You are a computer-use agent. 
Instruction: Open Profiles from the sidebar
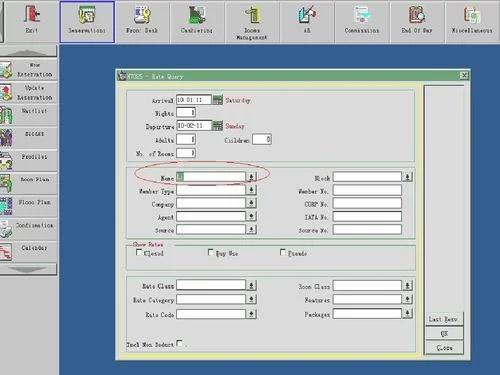[28, 161]
